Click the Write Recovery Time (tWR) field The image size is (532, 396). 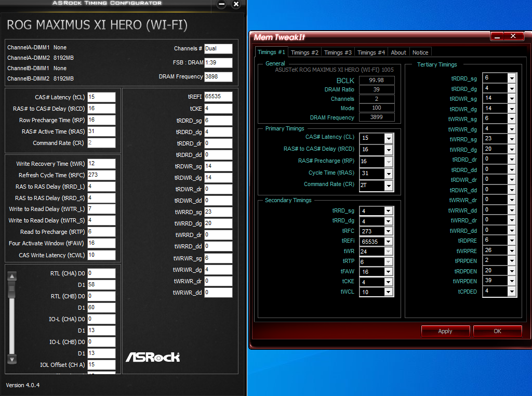tap(101, 164)
